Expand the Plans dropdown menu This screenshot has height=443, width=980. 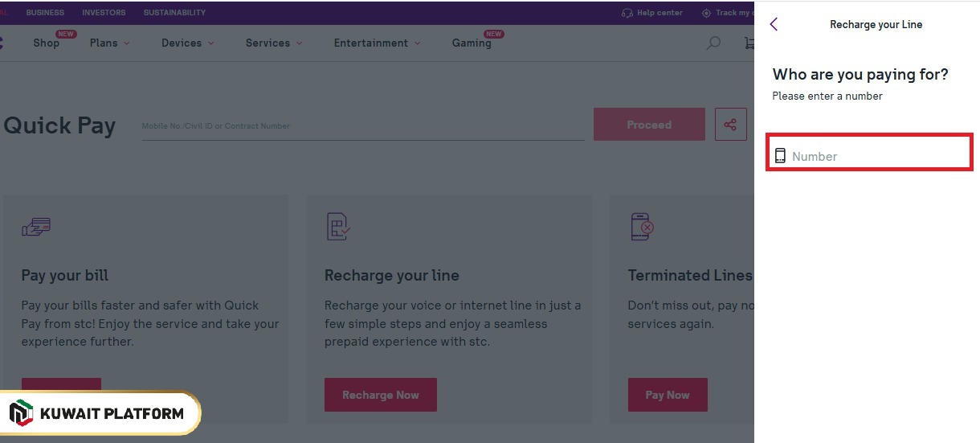coord(109,43)
